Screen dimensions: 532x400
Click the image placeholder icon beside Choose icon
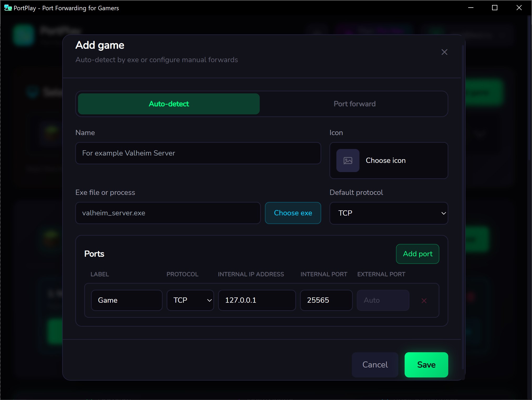(x=348, y=161)
